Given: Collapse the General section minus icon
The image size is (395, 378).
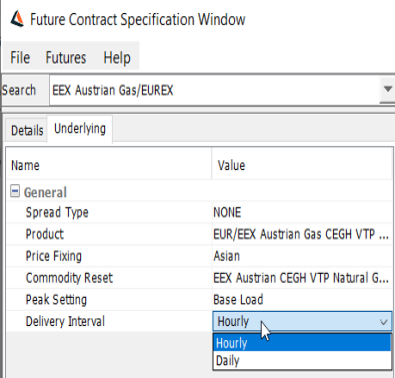Looking at the screenshot, I should tap(15, 191).
